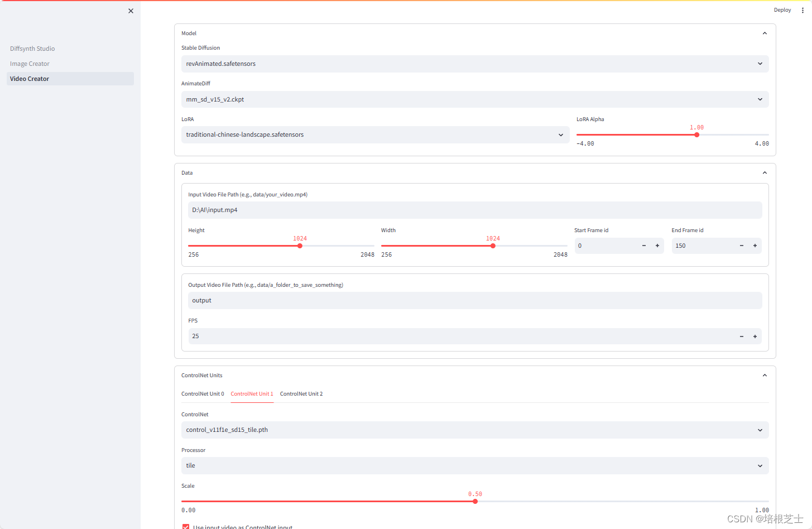Open the Processor dropdown showing tile

click(x=474, y=465)
